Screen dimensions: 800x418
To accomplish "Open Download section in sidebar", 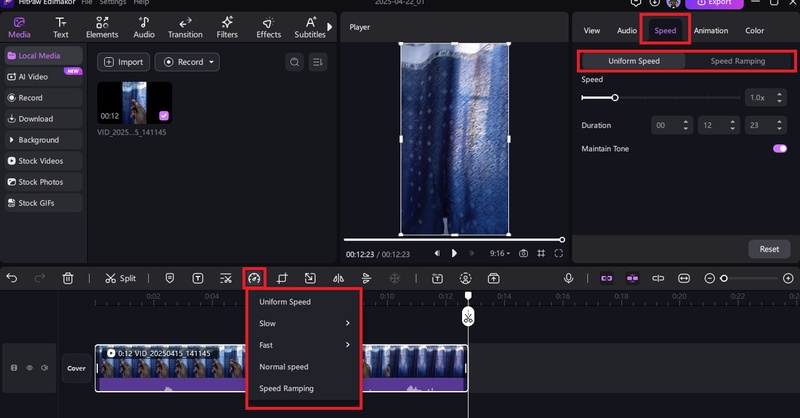I will click(43, 119).
